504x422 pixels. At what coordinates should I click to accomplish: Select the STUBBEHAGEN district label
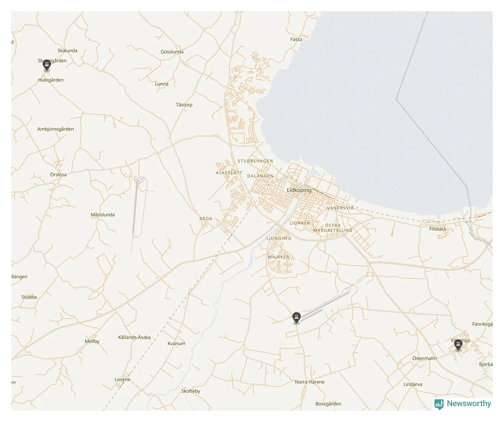tap(255, 161)
